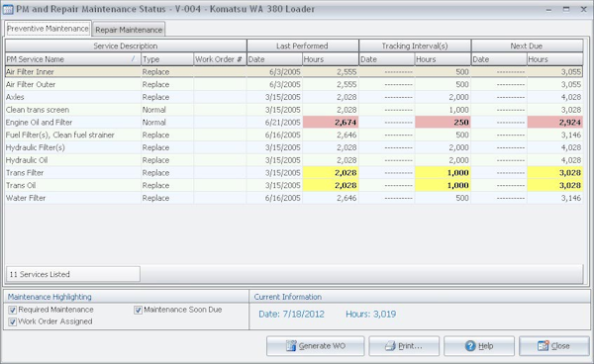Uncheck the Work Order Assigned checkbox
Image resolution: width=594 pixels, height=364 pixels.
point(13,321)
